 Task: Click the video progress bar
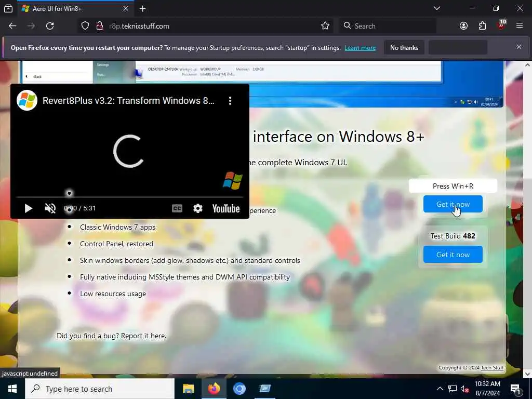pos(129,197)
